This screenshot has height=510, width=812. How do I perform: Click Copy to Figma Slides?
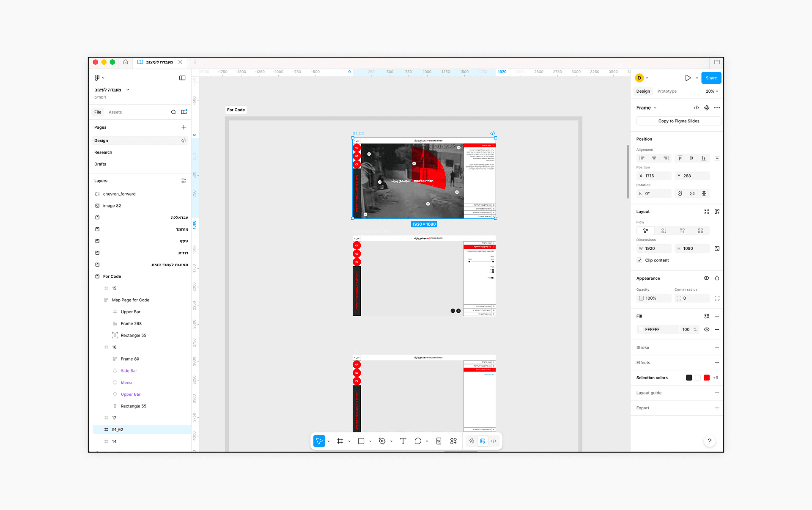click(x=678, y=121)
